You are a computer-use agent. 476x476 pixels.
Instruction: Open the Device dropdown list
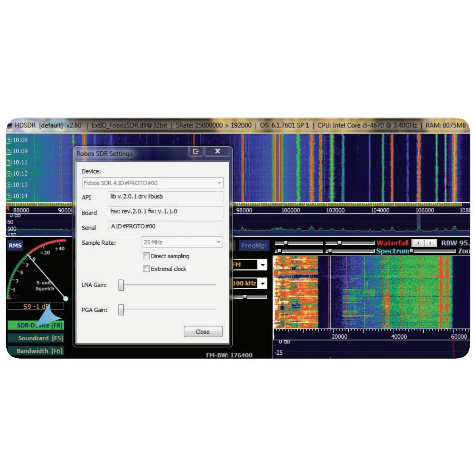[x=219, y=183]
